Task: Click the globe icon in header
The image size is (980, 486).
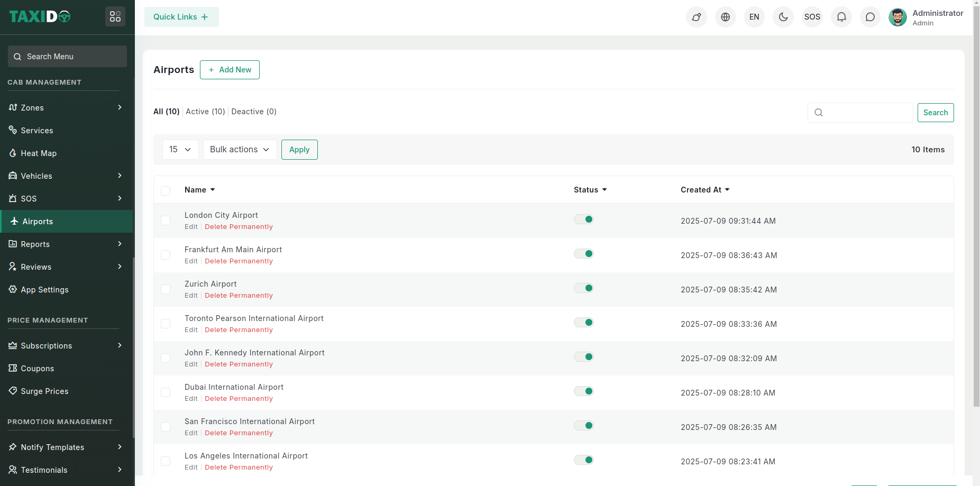Action: (x=726, y=17)
